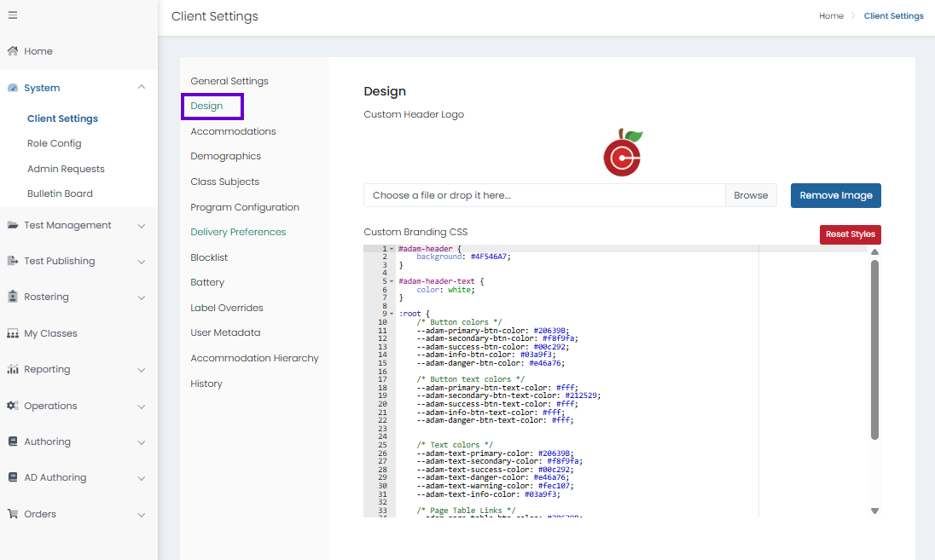The height and width of the screenshot is (560, 935).
Task: Open Blocklist settings
Action: (209, 257)
